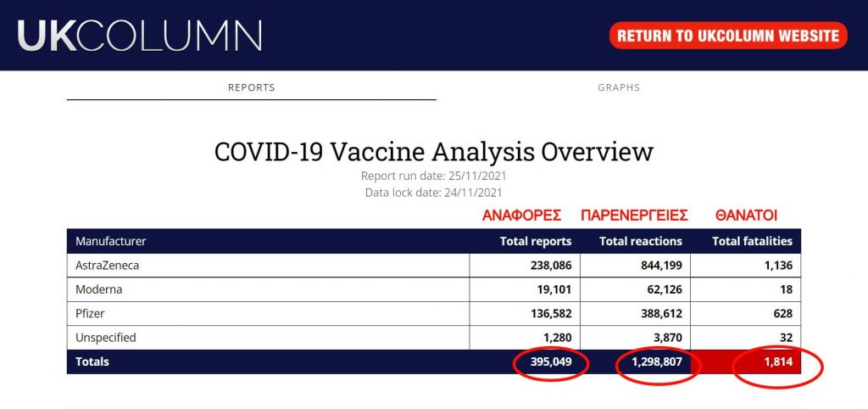Click Pfizer total reactions 388,612

click(661, 313)
